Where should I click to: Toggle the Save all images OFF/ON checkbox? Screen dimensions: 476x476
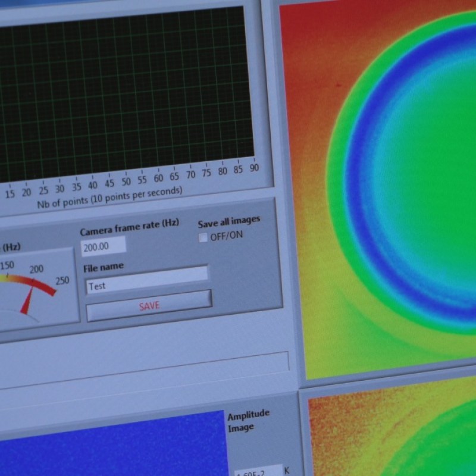click(x=203, y=237)
